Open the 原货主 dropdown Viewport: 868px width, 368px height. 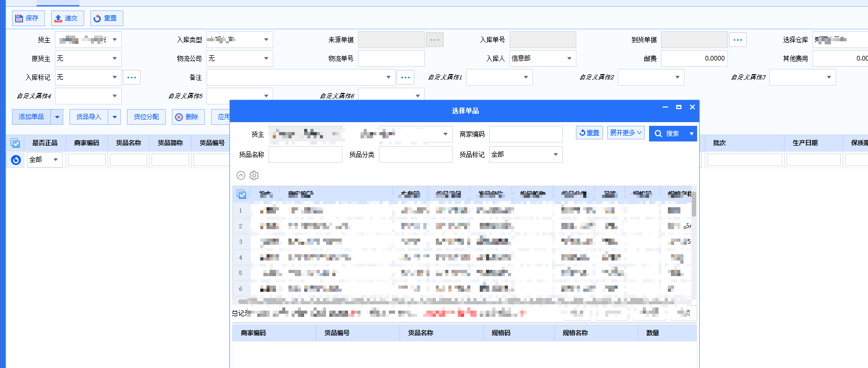click(114, 58)
